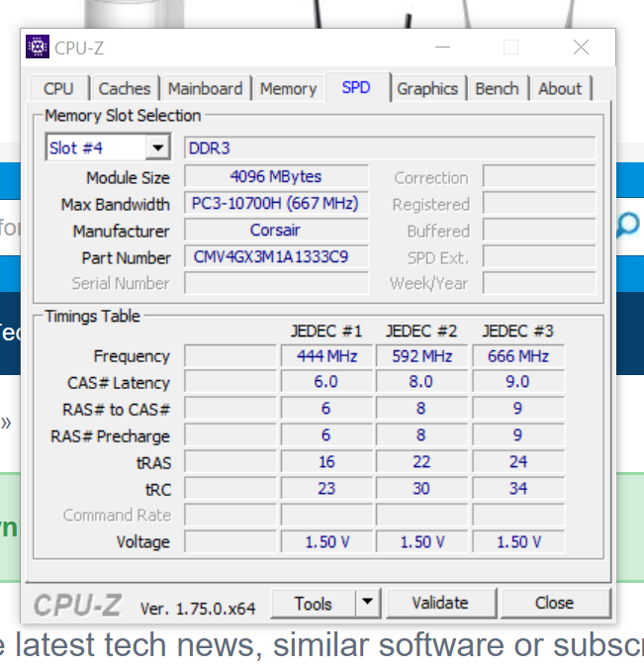Image resolution: width=644 pixels, height=670 pixels.
Task: Click the 4096 MBytes module size field
Action: pos(276,176)
